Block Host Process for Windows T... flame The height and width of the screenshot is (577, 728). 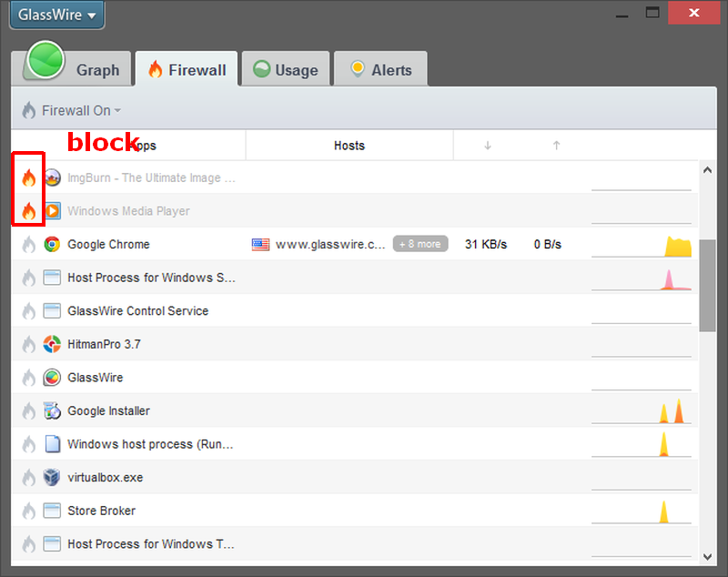(x=29, y=544)
